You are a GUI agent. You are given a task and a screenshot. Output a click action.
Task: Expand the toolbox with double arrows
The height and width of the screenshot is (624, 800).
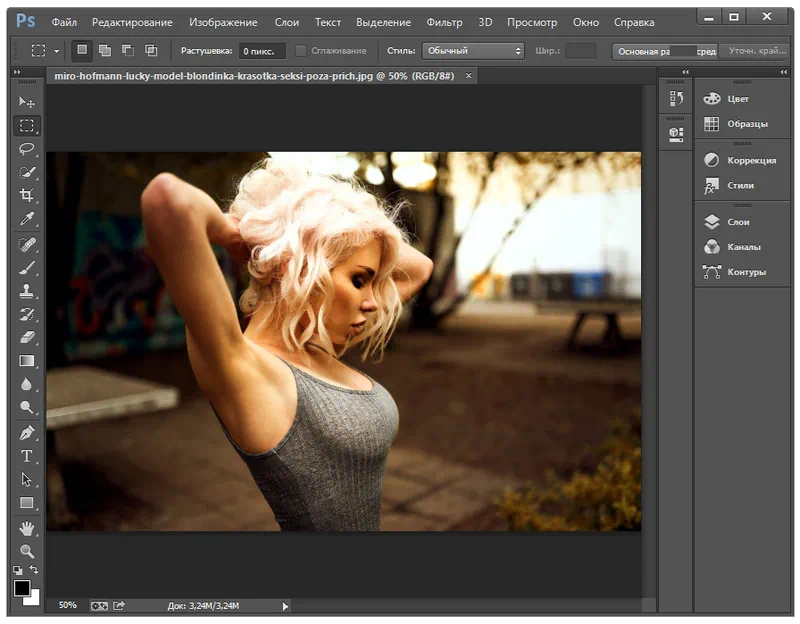[17, 72]
